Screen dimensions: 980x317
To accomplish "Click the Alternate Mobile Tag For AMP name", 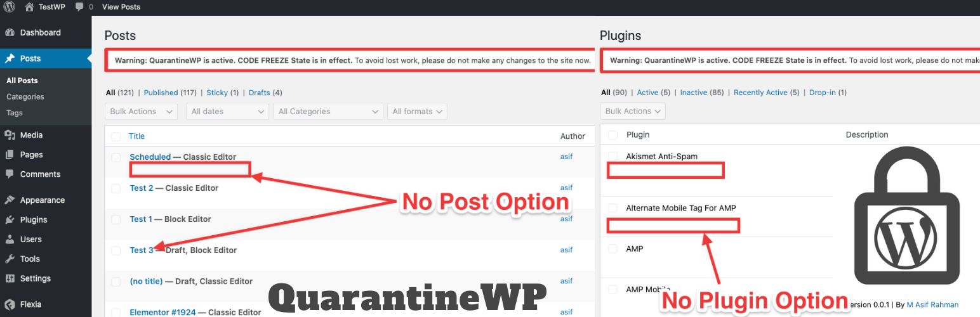I will coord(681,208).
